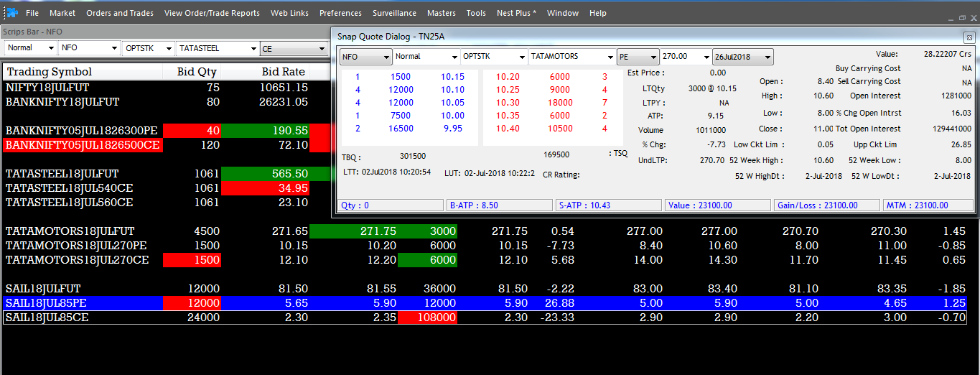The image size is (980, 375).
Task: Click the green bid rate 190.55 cell
Action: [x=266, y=131]
